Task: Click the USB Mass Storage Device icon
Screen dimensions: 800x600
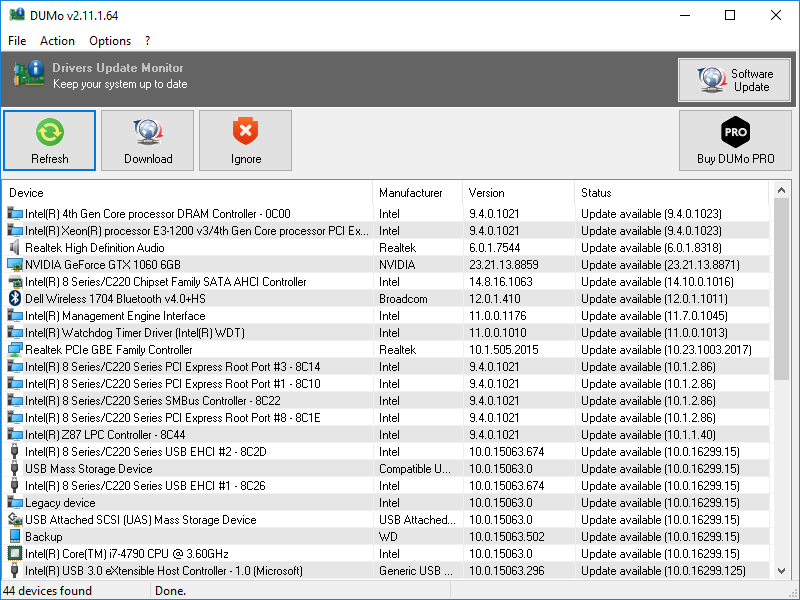Action: [15, 468]
